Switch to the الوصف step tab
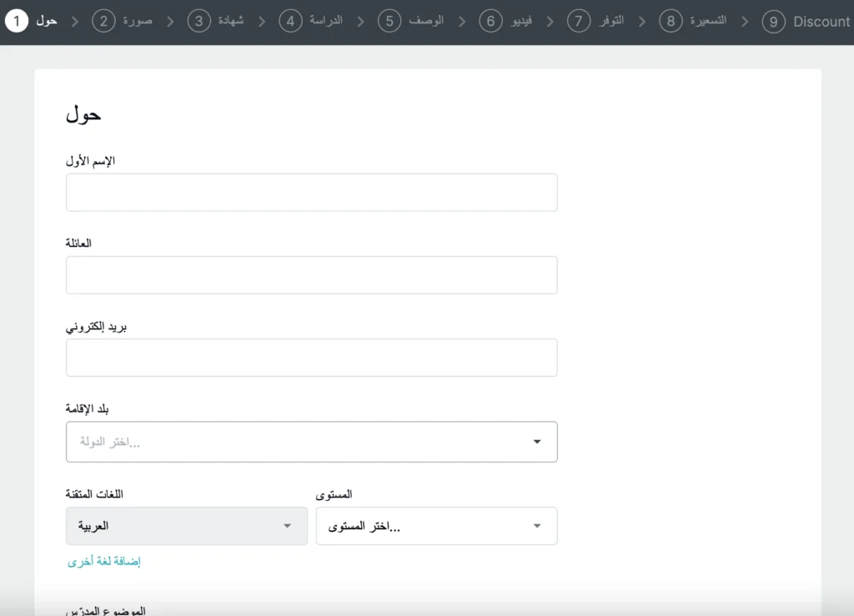854x616 pixels. coord(427,21)
